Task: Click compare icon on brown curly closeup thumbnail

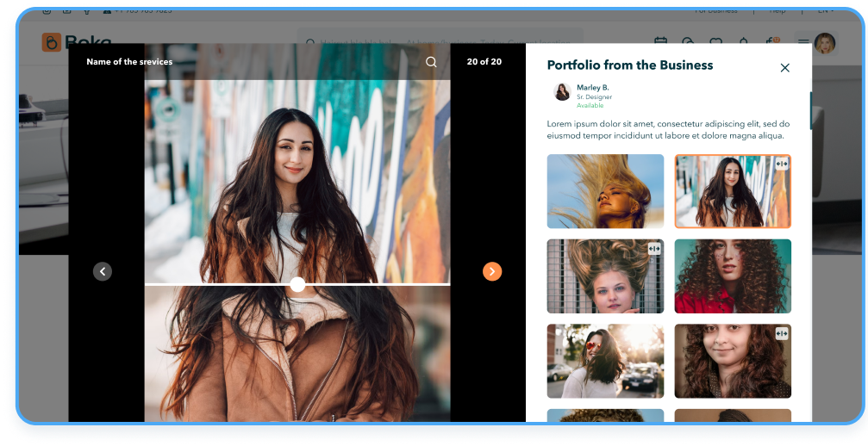Action: [782, 333]
